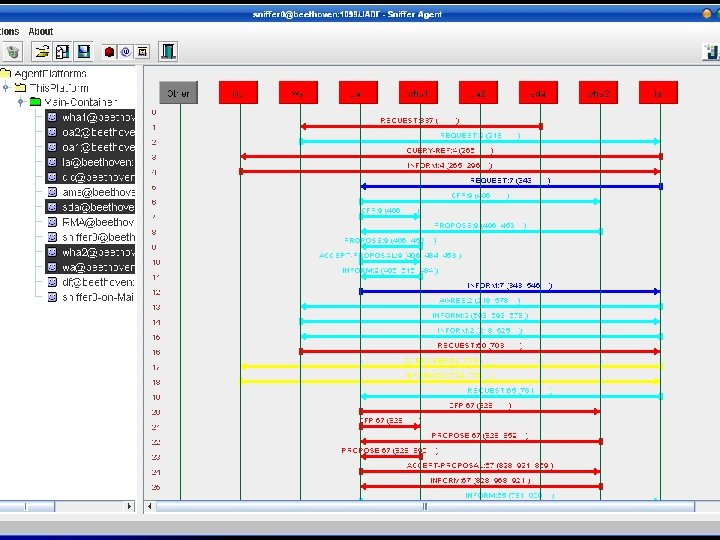Click the red REQUEST:60 message arrow
This screenshot has height=540, width=720.
(480, 351)
